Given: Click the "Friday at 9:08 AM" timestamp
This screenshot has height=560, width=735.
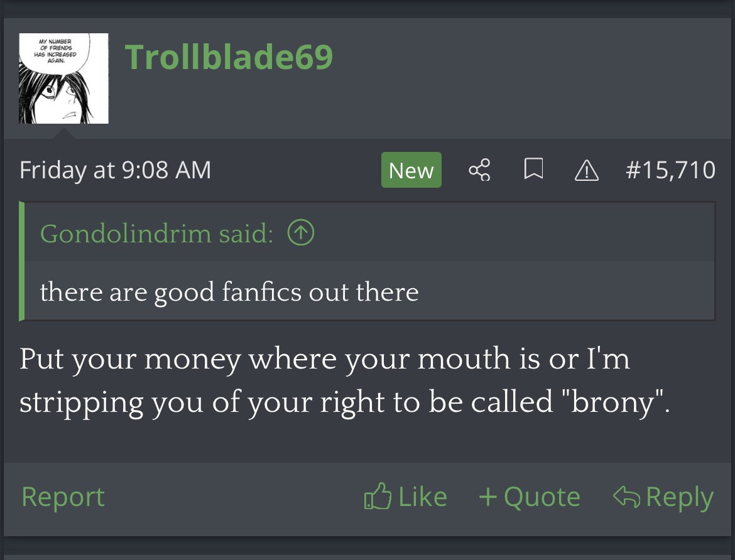Looking at the screenshot, I should 115,170.
